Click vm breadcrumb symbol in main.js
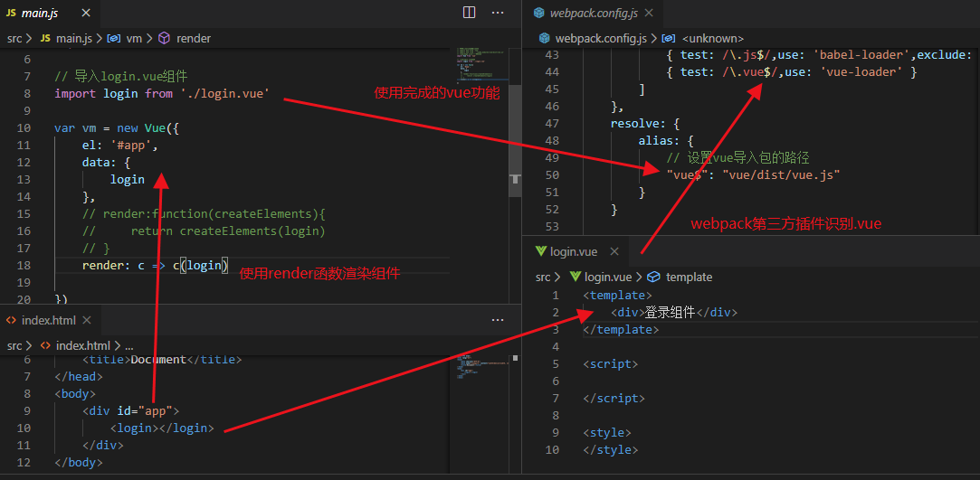The image size is (980, 480). [x=125, y=38]
